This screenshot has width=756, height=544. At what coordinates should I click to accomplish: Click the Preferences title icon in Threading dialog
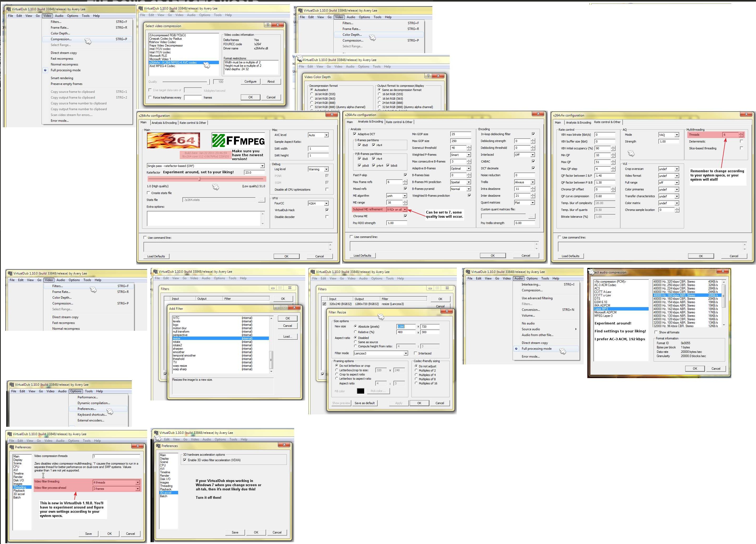point(12,447)
